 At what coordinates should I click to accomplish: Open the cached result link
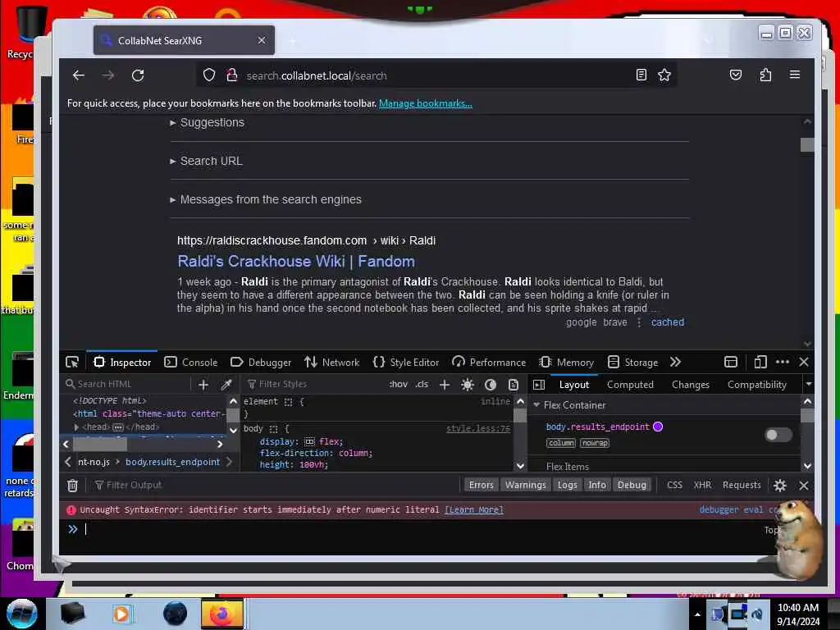coord(667,322)
